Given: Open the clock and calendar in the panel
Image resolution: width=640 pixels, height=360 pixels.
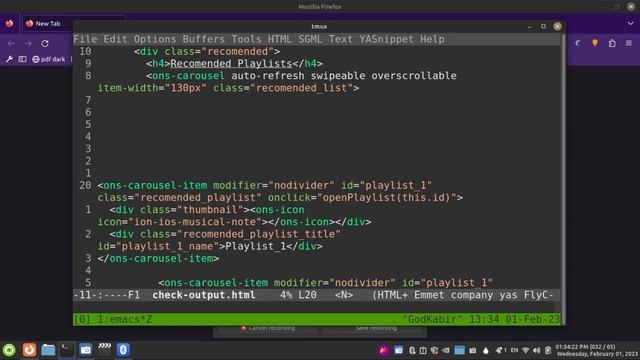Looking at the screenshot, I should [596, 350].
